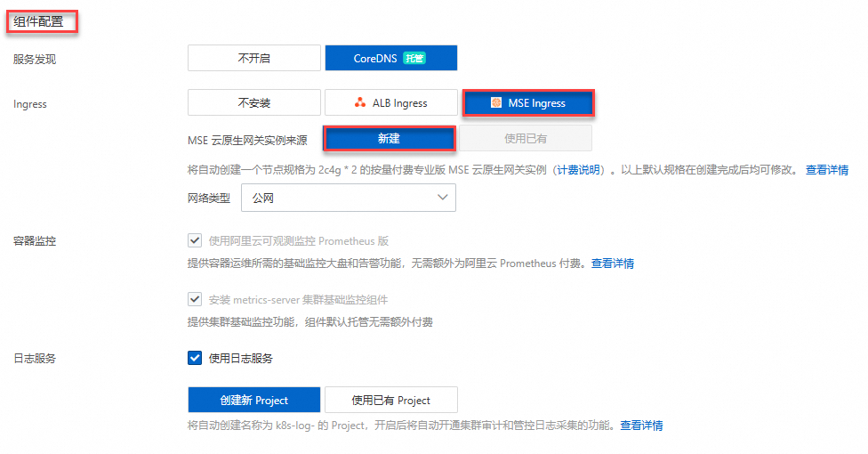868x454 pixels.
Task: Select the ALB Ingress option
Action: (390, 102)
